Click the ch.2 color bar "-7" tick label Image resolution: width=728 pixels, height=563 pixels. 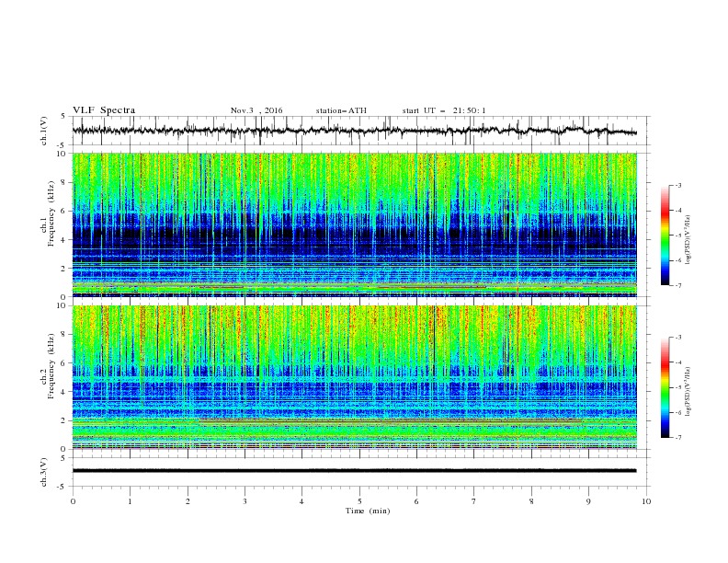(x=677, y=438)
